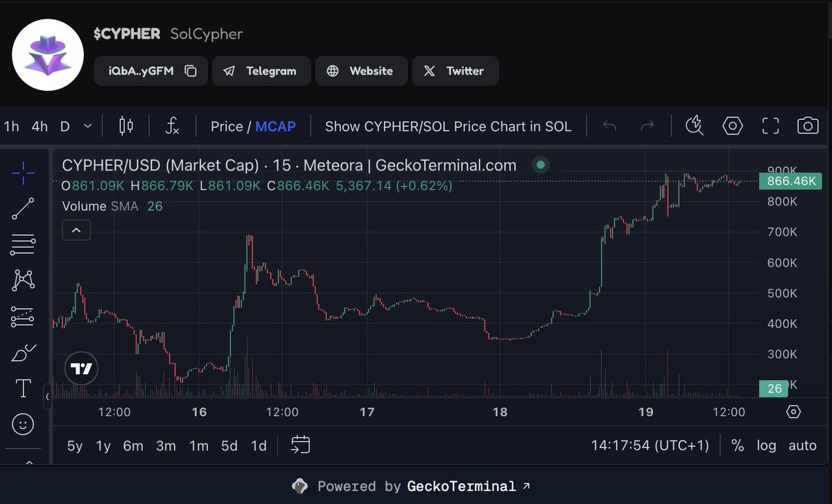Viewport: 832px width, 504px height.
Task: Set range to 6m
Action: coord(133,446)
